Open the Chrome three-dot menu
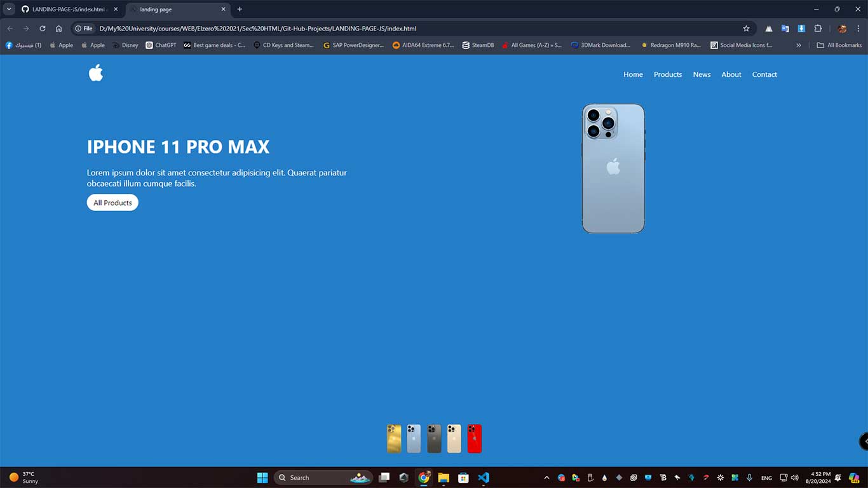Image resolution: width=868 pixels, height=488 pixels. pos(858,29)
